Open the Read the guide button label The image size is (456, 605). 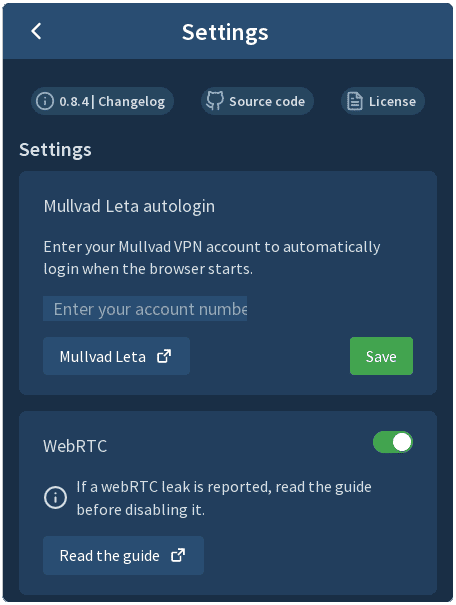110,556
